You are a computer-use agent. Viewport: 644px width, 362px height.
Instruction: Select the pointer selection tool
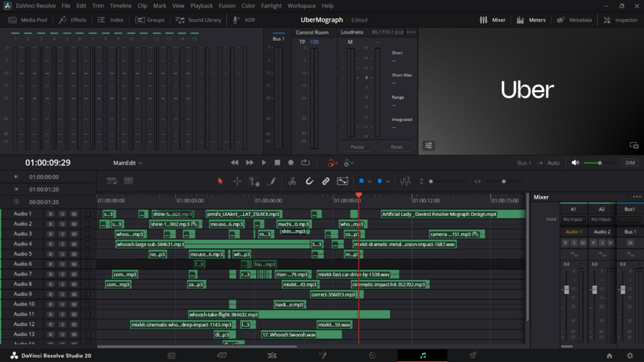[x=220, y=181]
